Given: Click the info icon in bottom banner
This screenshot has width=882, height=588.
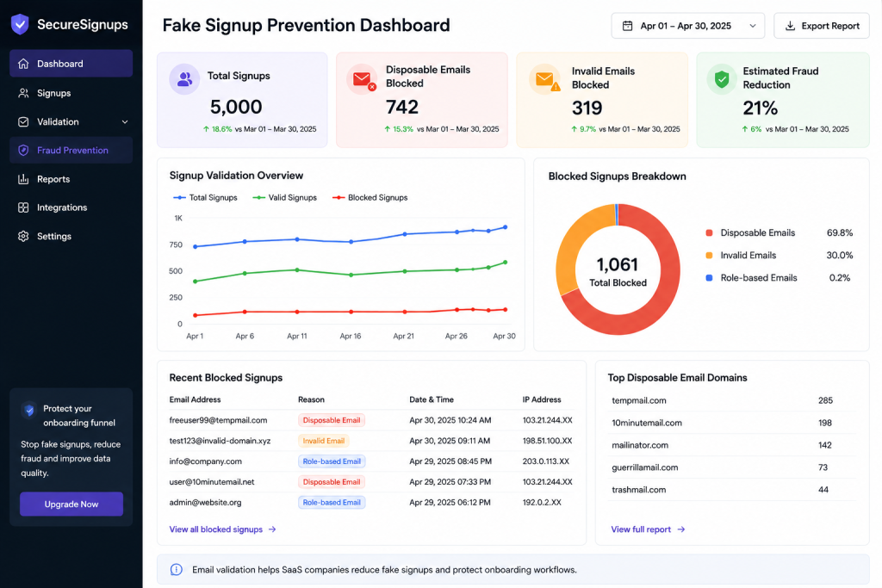Looking at the screenshot, I should pos(176,569).
